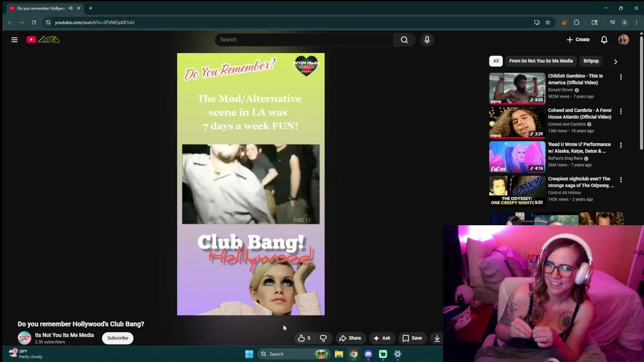644x362 pixels.
Task: Open options for Creepiest nightclub video
Action: pos(621,179)
